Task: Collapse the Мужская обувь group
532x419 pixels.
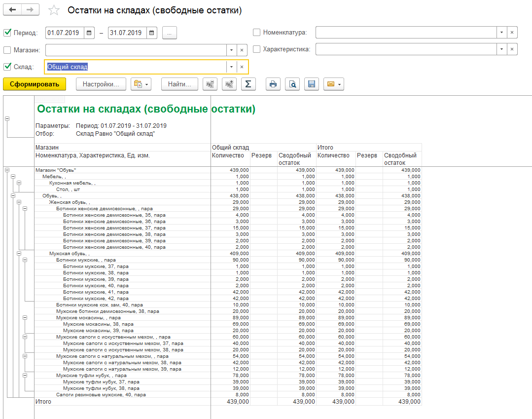Action: point(19,254)
